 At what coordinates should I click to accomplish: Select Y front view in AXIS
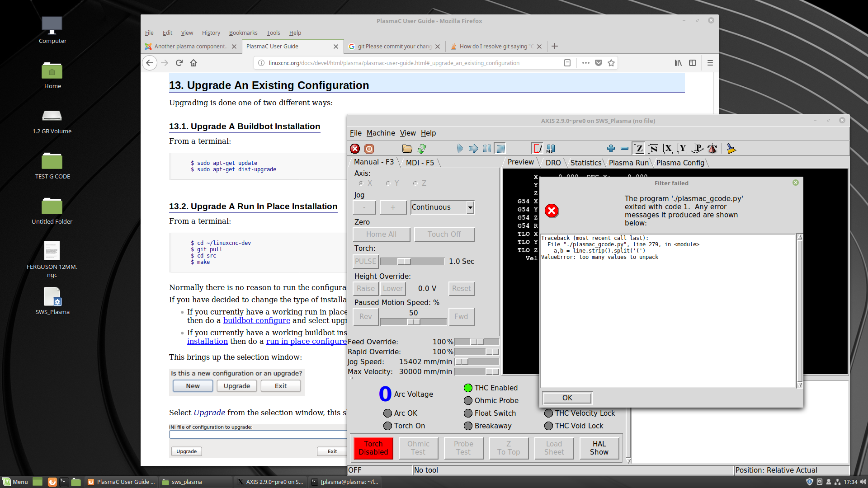tap(682, 149)
